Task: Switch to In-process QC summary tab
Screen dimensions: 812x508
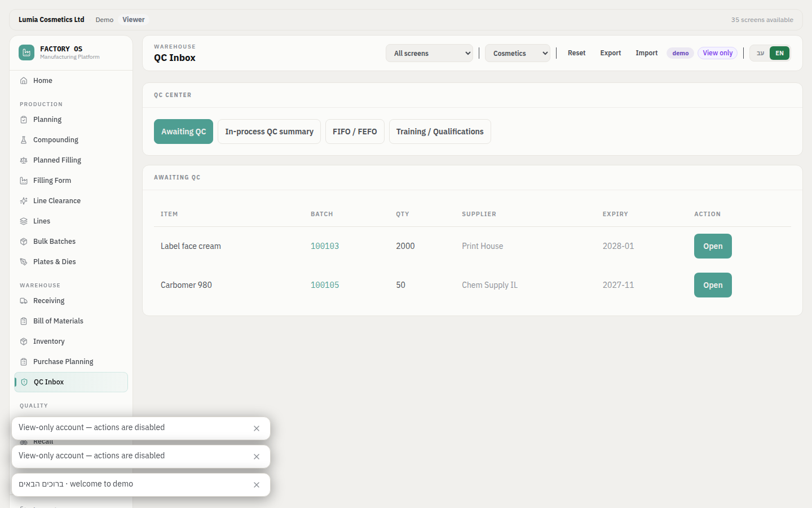Action: 269,132
